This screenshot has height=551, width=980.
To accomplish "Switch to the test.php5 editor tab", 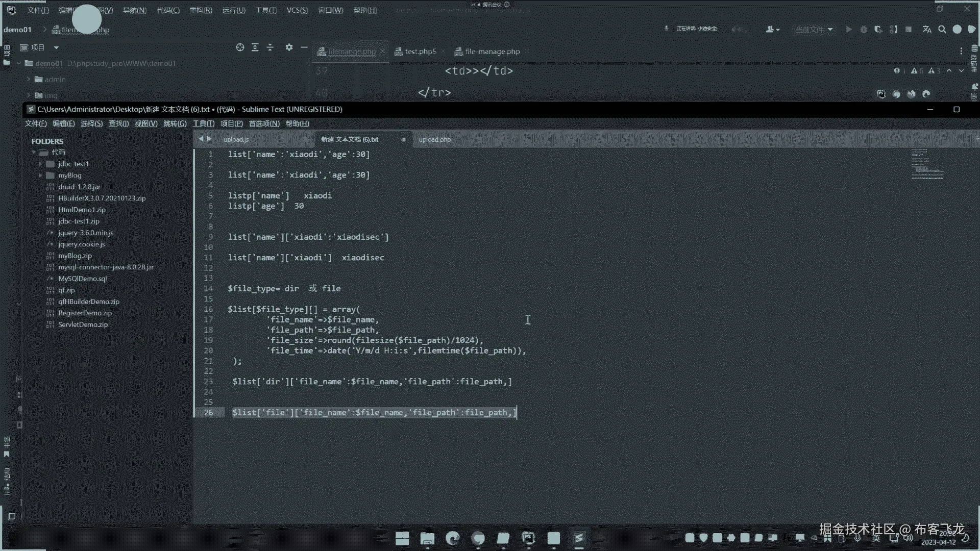I will coord(420,52).
